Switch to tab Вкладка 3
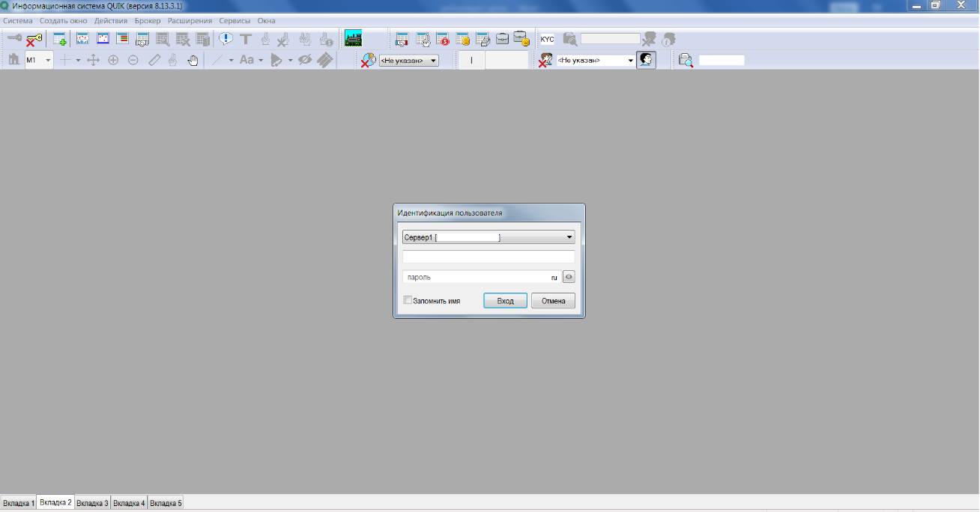Image resolution: width=980 pixels, height=512 pixels. [x=93, y=503]
